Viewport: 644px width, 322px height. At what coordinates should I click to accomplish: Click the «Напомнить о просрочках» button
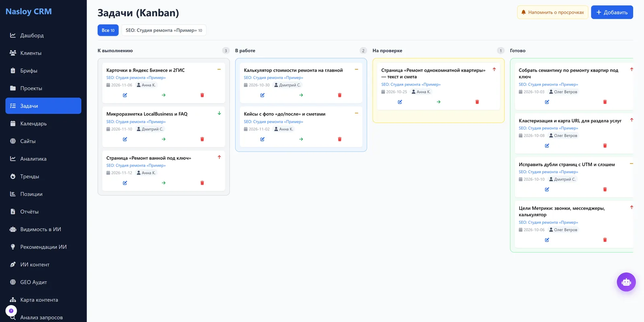click(x=553, y=12)
